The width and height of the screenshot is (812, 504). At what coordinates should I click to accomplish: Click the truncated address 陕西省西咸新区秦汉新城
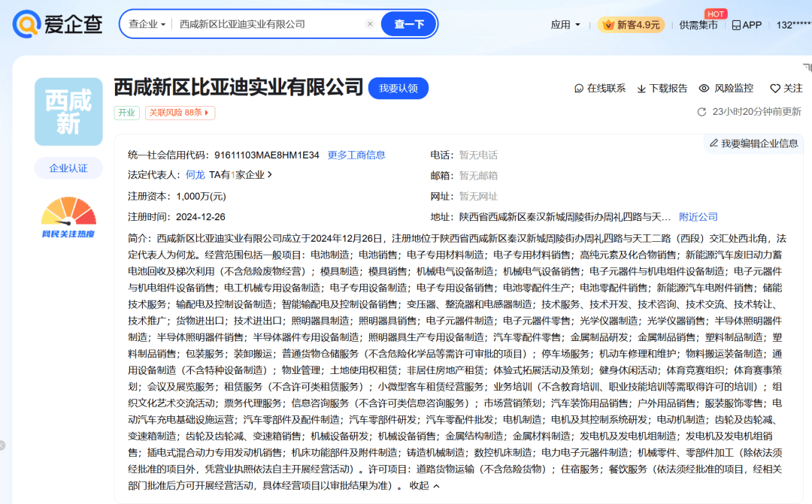coord(565,217)
